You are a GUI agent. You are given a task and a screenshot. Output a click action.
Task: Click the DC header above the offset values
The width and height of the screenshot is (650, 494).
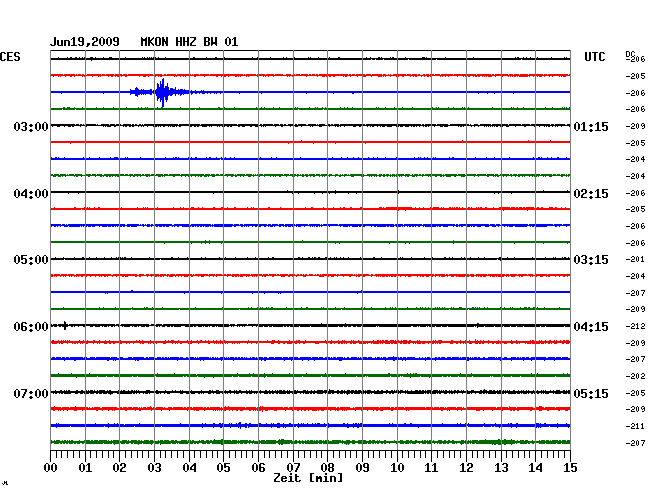(630, 54)
